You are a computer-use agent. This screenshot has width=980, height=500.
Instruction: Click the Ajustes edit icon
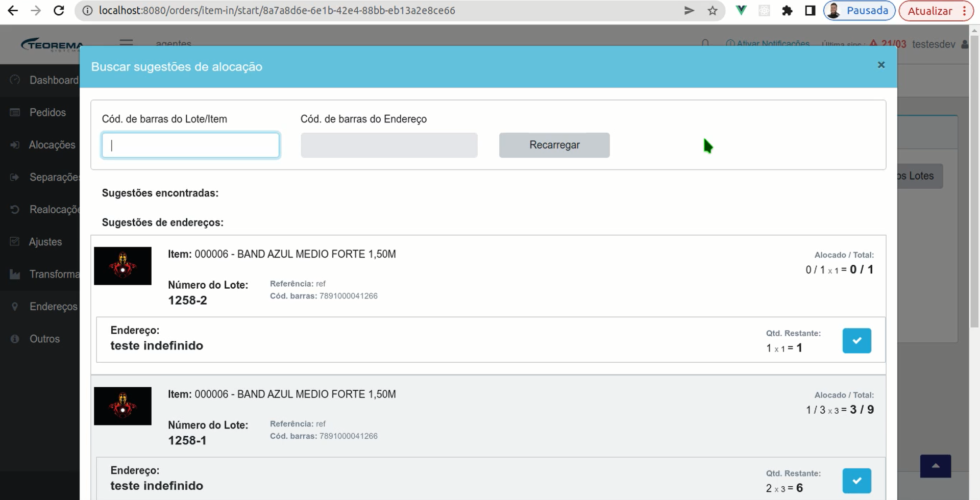tap(15, 241)
